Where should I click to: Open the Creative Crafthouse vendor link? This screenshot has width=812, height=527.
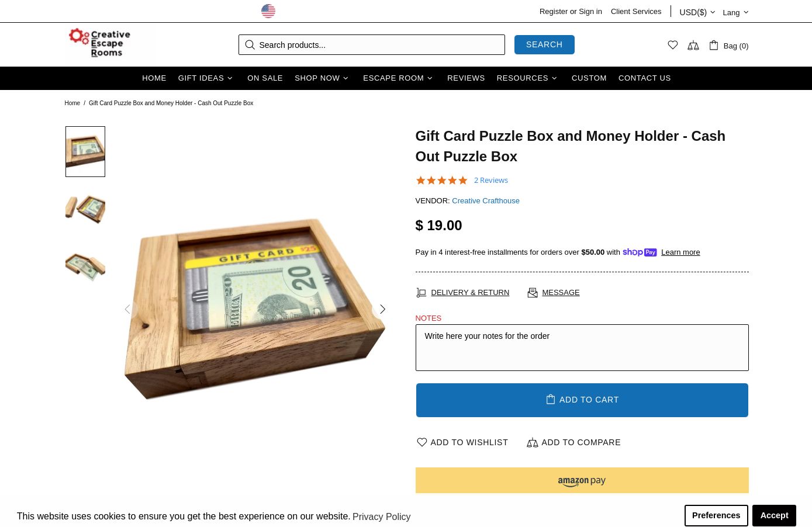[485, 201]
